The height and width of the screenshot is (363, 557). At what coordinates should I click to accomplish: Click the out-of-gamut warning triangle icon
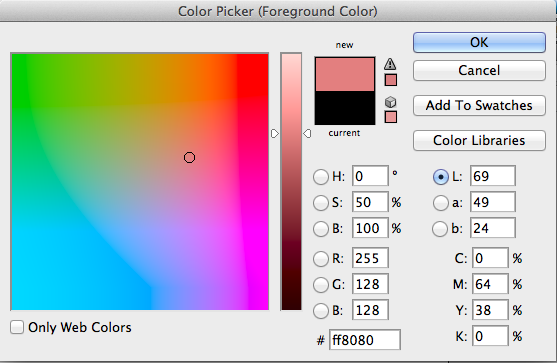pos(390,64)
